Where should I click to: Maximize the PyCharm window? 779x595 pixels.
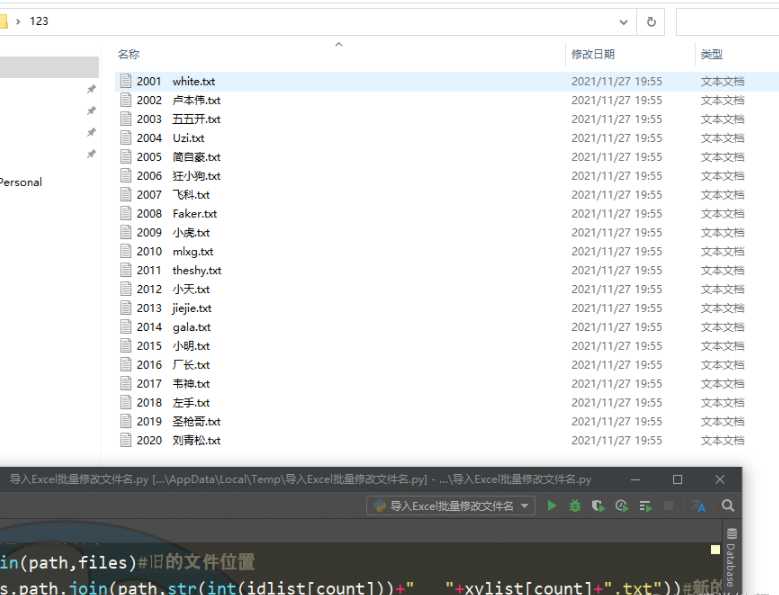click(x=677, y=480)
